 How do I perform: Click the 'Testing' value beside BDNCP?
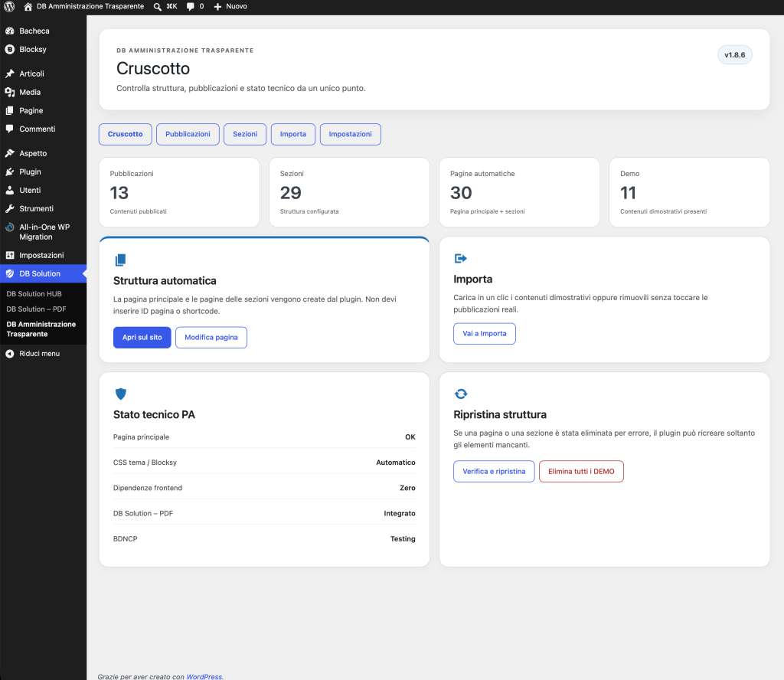coord(403,539)
